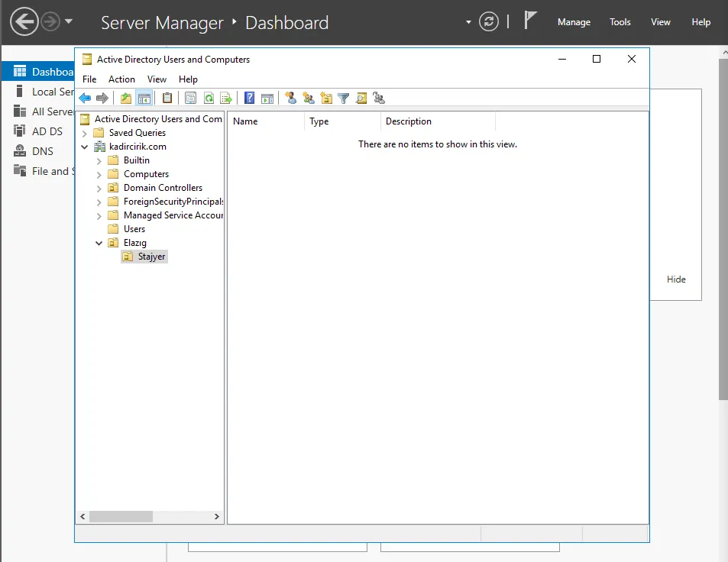The width and height of the screenshot is (728, 562).
Task: Go up one level with folder-arrow icon
Action: 126,98
